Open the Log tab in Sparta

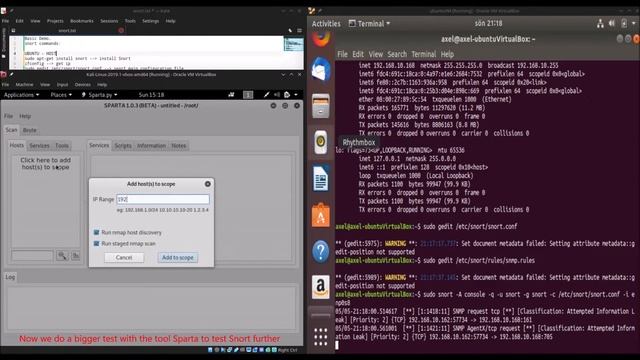(x=10, y=277)
